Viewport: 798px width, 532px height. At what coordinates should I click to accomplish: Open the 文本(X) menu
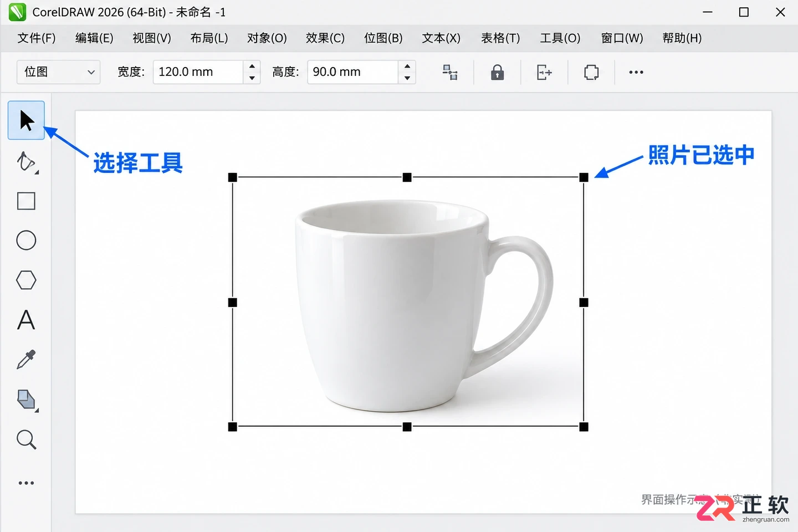(x=441, y=38)
